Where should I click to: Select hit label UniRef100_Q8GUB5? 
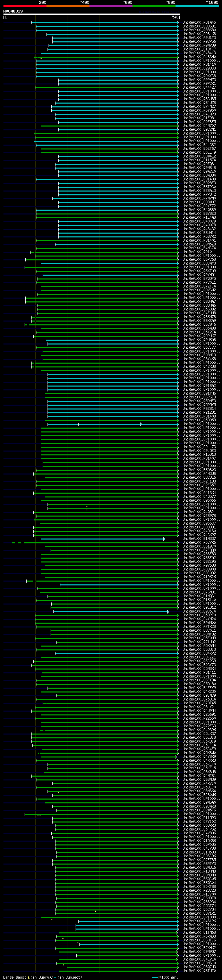tap(199, 99)
